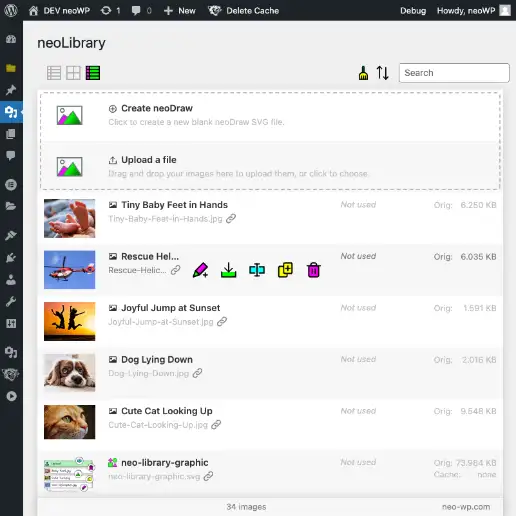Click the pink pencil edit icon

coord(201,270)
